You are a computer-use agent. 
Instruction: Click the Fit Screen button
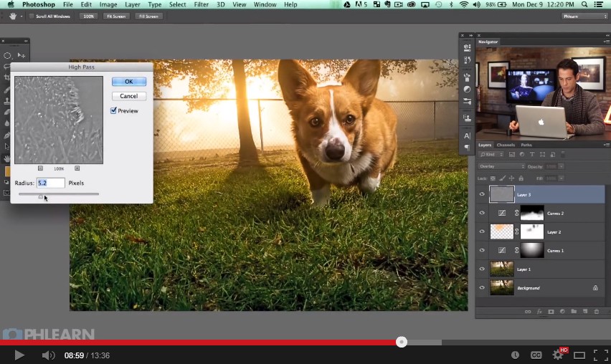point(116,16)
